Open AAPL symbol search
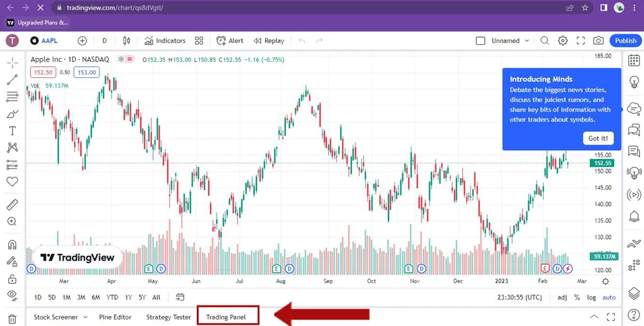Screen dimensions: 644x326 (44, 41)
